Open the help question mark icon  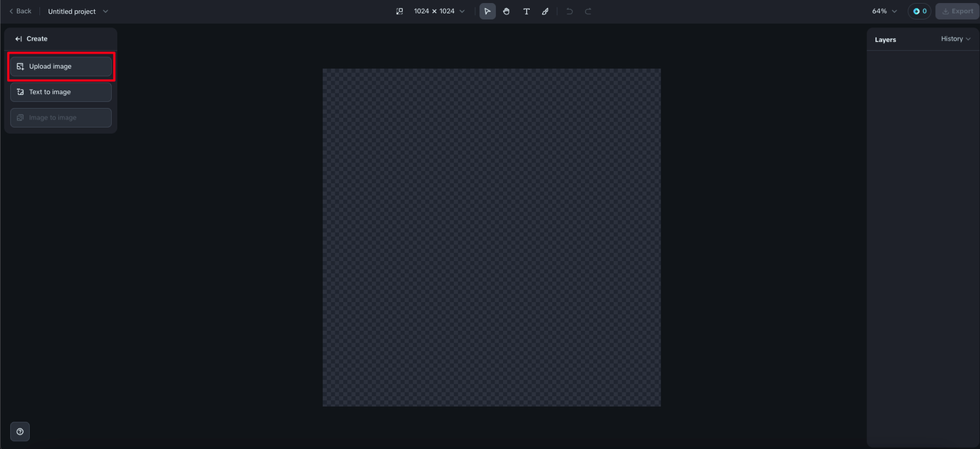point(20,431)
